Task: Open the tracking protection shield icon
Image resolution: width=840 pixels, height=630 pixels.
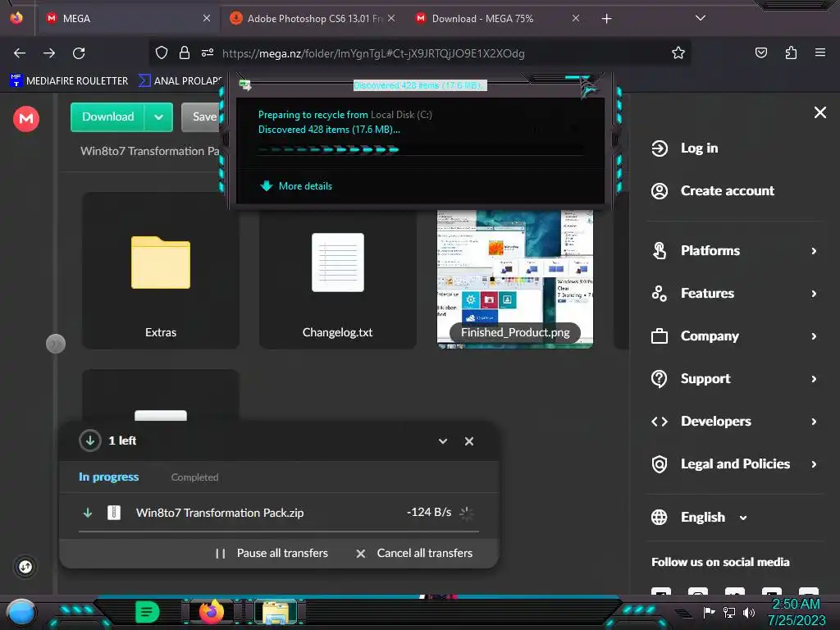Action: tap(162, 52)
